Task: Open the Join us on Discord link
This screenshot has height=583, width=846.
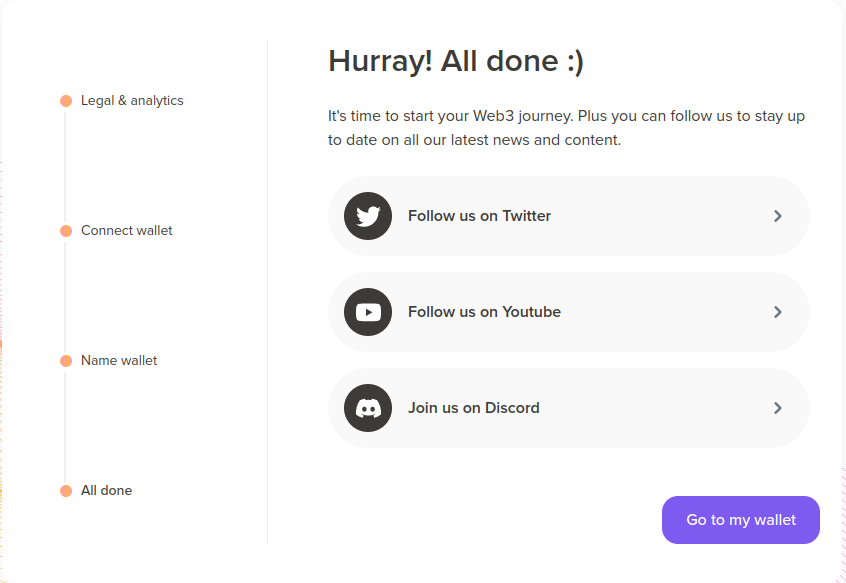Action: (x=473, y=408)
